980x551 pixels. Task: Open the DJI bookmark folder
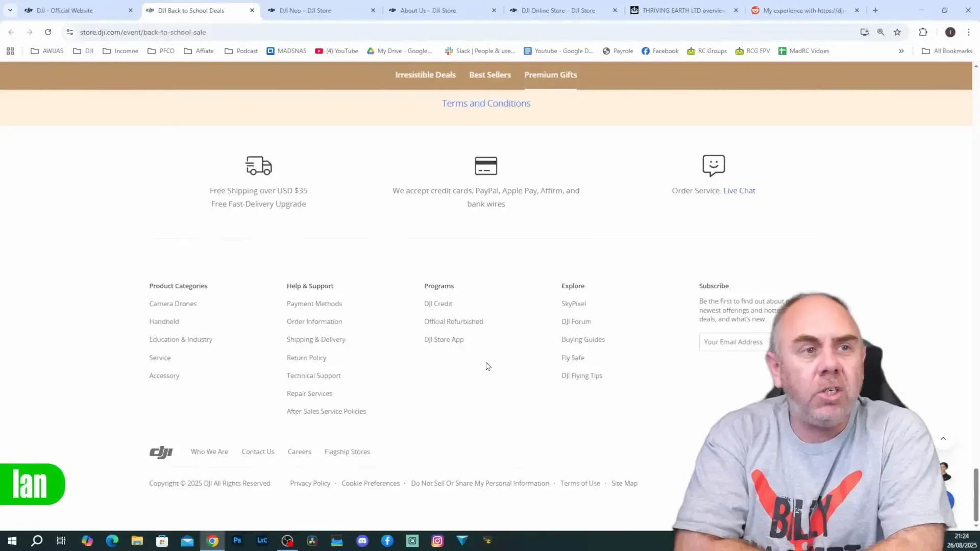pos(84,51)
